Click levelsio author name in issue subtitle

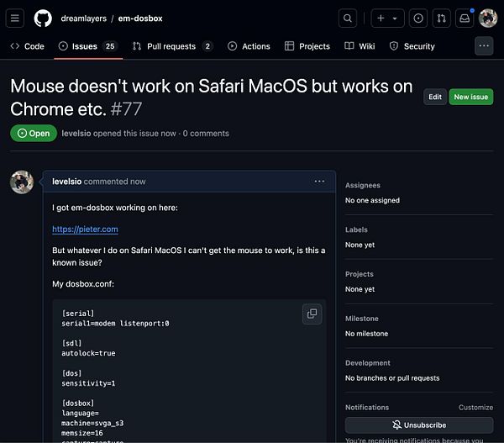tap(76, 133)
